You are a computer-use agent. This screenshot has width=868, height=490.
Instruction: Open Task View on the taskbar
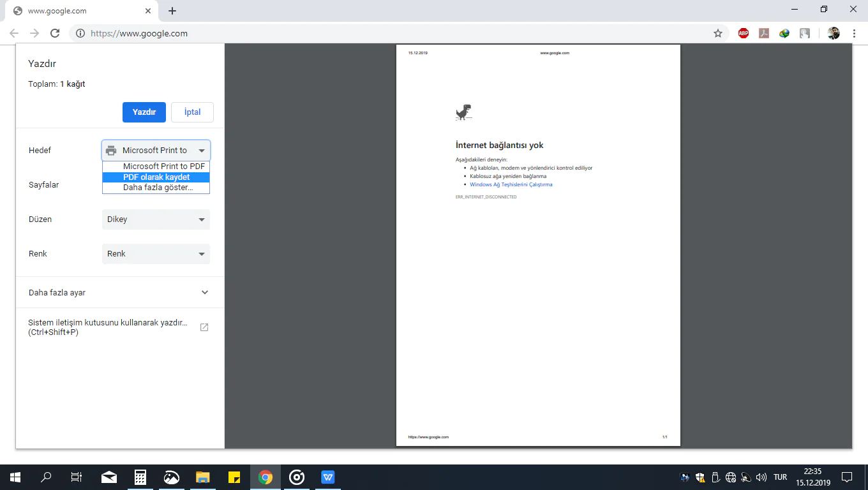(77, 477)
